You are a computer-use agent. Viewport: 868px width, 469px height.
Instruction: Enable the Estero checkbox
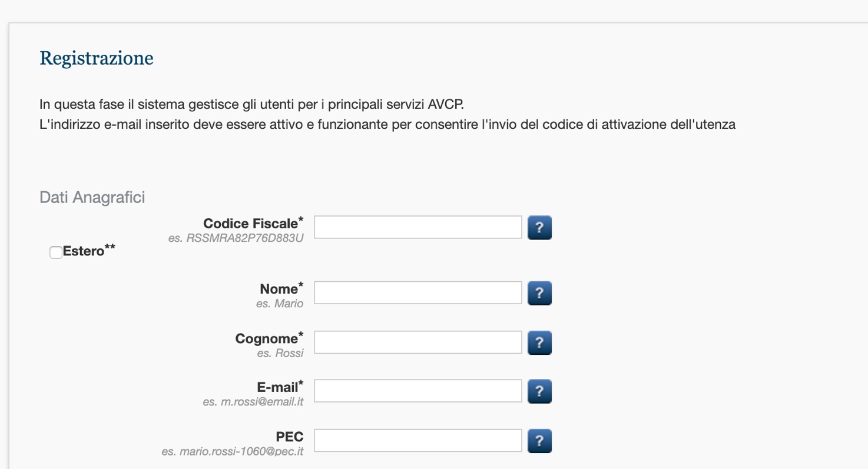(x=56, y=252)
